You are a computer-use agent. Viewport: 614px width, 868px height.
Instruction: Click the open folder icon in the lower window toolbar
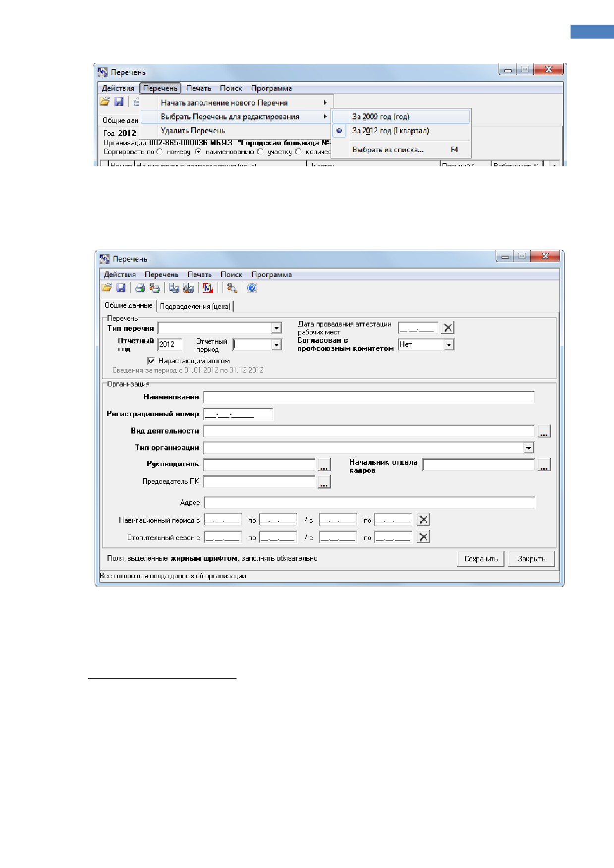(x=107, y=288)
